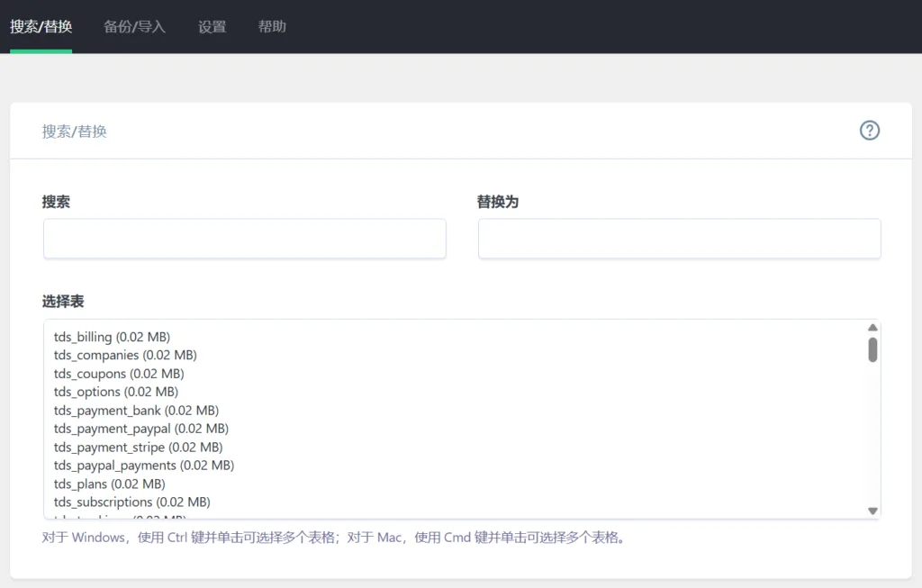Click the table list scrollbar thumb
The width and height of the screenshot is (922, 588).
click(x=872, y=349)
